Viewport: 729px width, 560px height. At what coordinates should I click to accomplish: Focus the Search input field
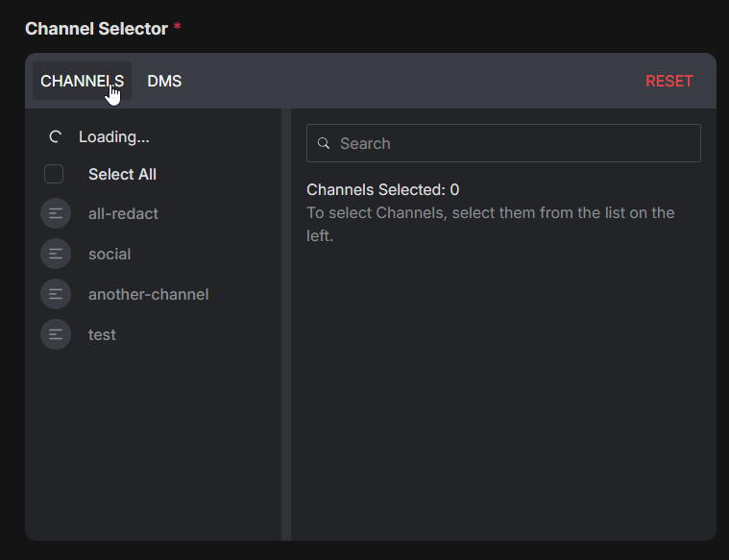pyautogui.click(x=503, y=143)
